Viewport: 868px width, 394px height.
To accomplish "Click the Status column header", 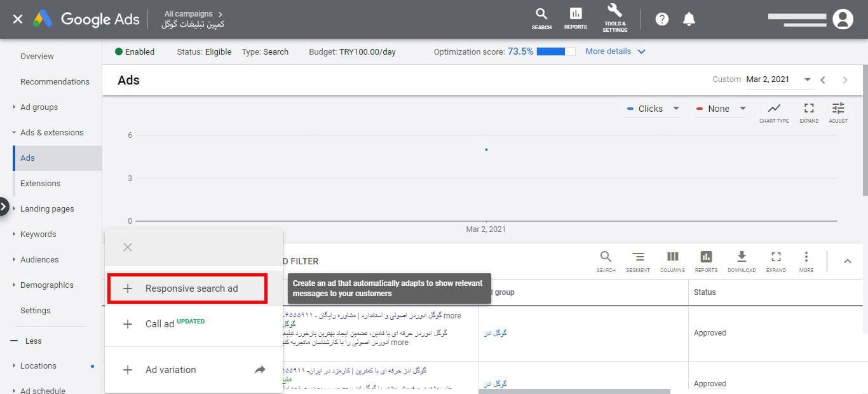I will tap(705, 292).
